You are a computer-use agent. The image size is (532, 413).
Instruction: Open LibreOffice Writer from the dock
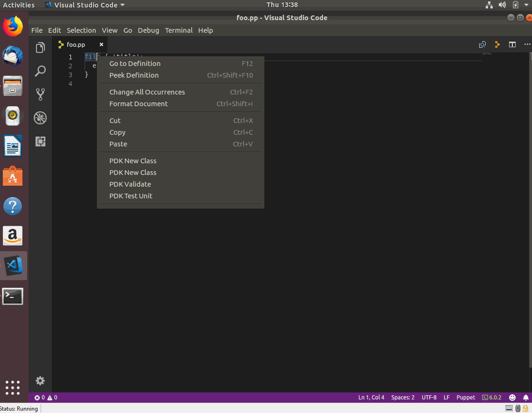(13, 146)
